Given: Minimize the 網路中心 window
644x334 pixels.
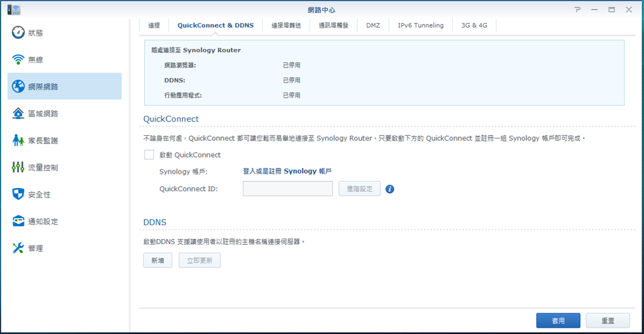Looking at the screenshot, I should (594, 9).
